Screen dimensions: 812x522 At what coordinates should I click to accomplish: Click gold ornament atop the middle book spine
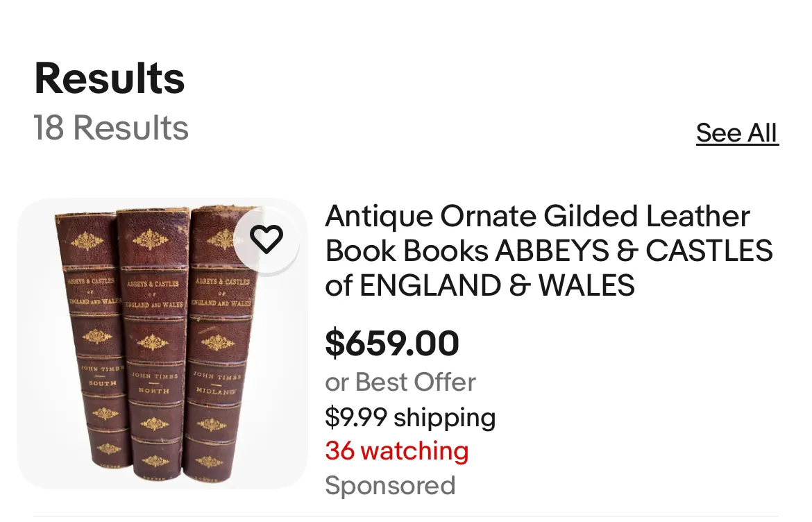pos(150,239)
